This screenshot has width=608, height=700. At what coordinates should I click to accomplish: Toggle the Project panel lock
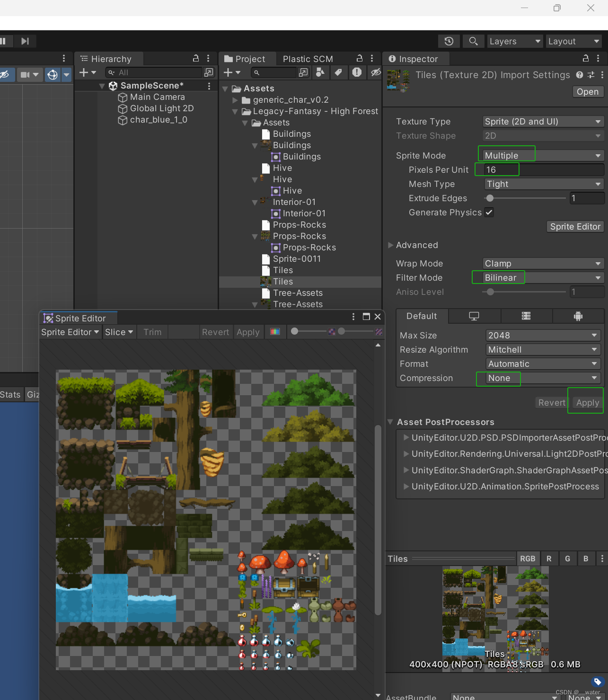(360, 58)
